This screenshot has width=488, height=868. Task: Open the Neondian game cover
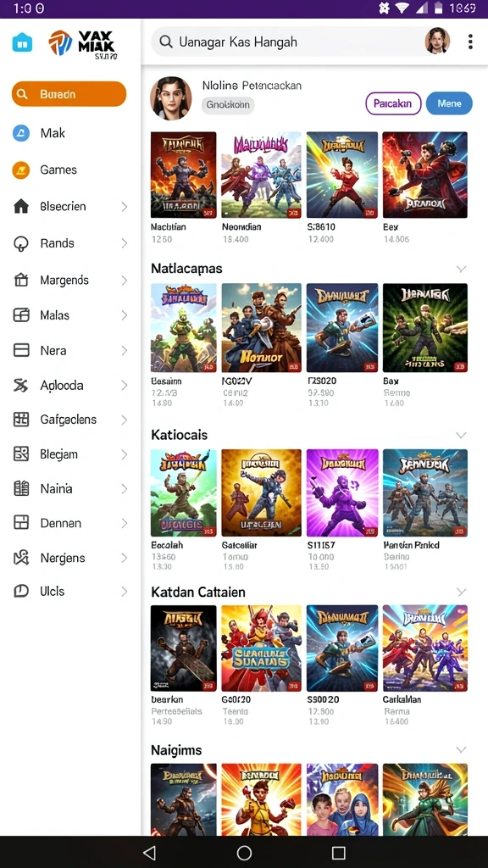point(261,175)
